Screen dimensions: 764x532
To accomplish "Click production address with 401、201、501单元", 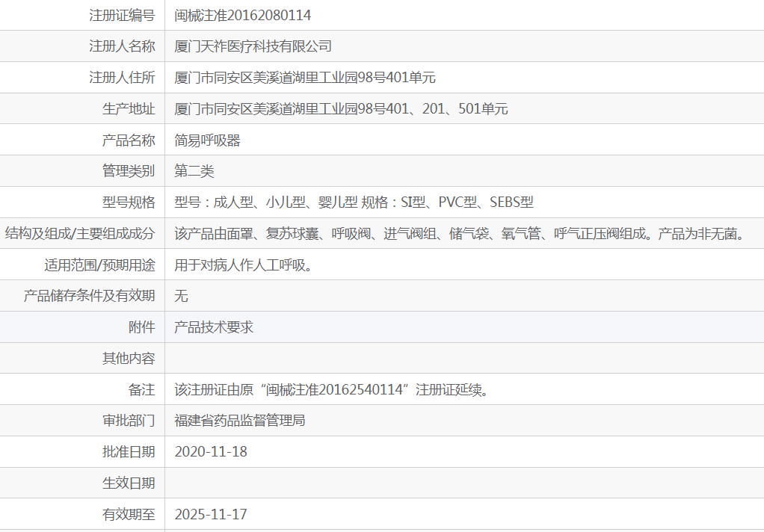I will click(341, 108).
